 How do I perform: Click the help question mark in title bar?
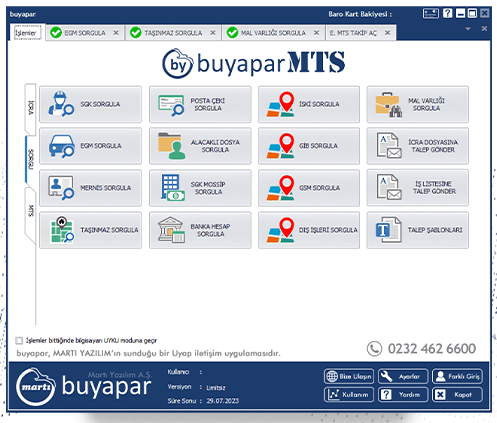[448, 13]
